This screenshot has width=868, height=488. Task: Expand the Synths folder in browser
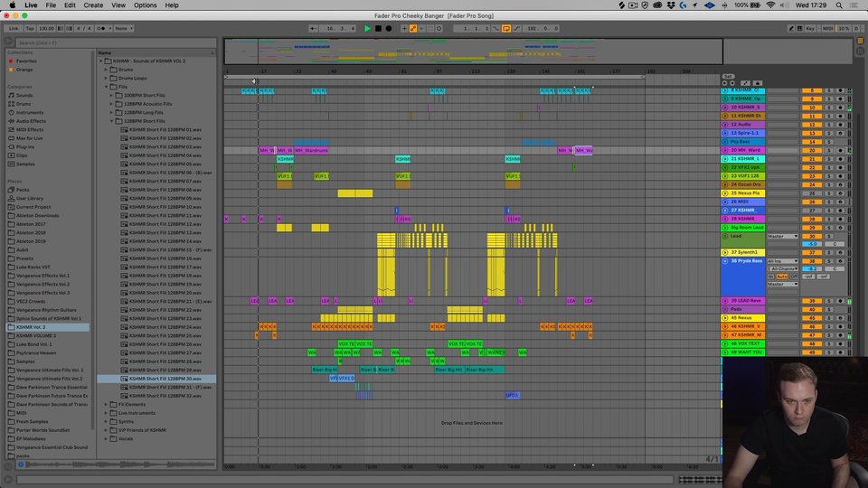107,422
